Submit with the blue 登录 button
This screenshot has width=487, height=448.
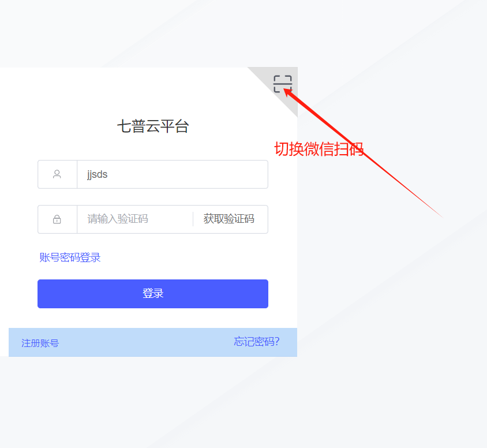153,294
